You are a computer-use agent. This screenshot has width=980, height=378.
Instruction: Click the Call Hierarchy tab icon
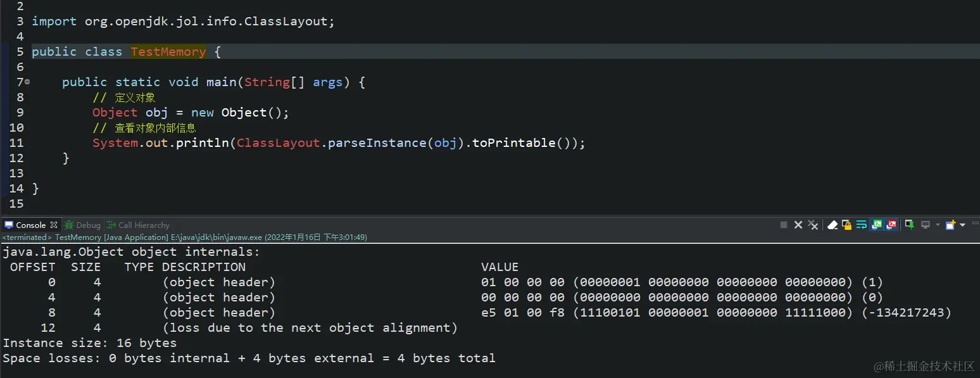(111, 225)
